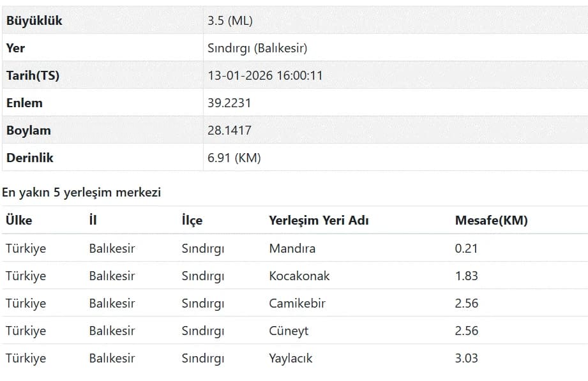Click the Mesafe(KM) column header
The height and width of the screenshot is (381, 588).
(x=491, y=220)
